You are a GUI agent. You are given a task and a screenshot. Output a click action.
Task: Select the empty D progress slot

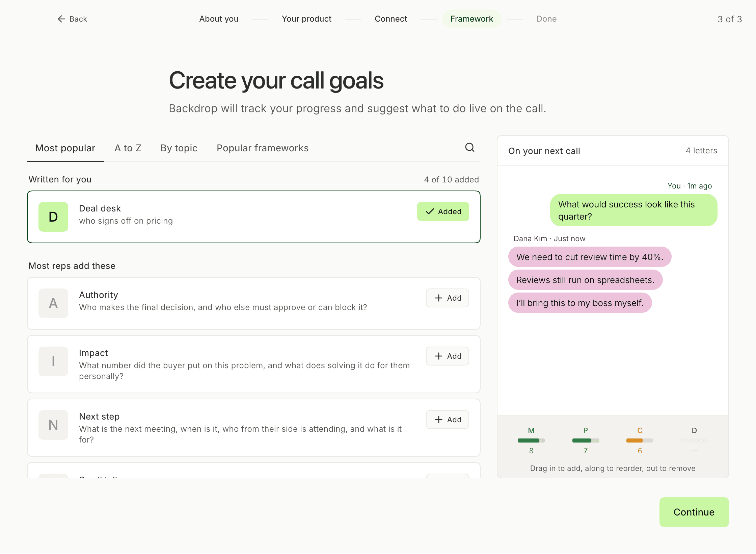(x=694, y=440)
